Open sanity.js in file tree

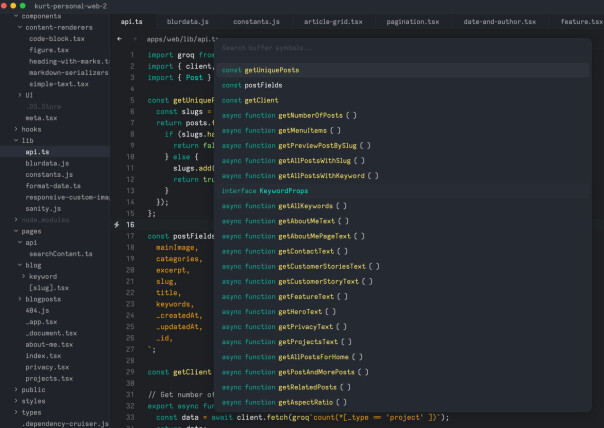(43, 208)
